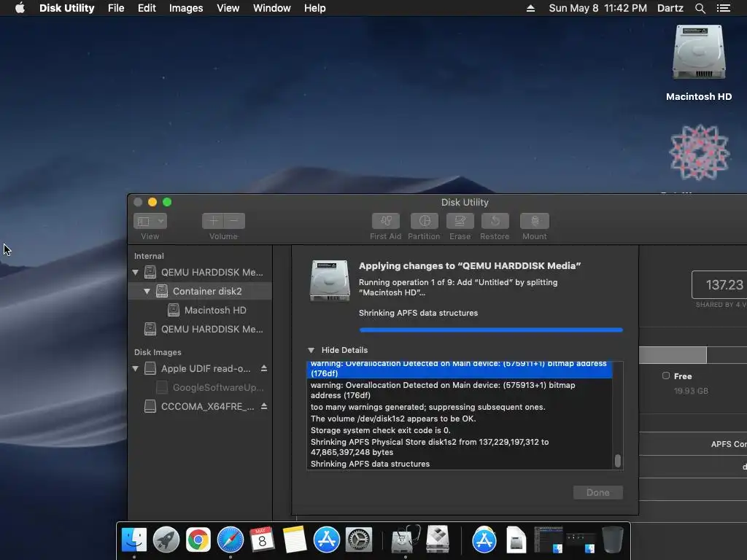Click the details log scrollbar
This screenshot has width=747, height=560.
pyautogui.click(x=617, y=461)
